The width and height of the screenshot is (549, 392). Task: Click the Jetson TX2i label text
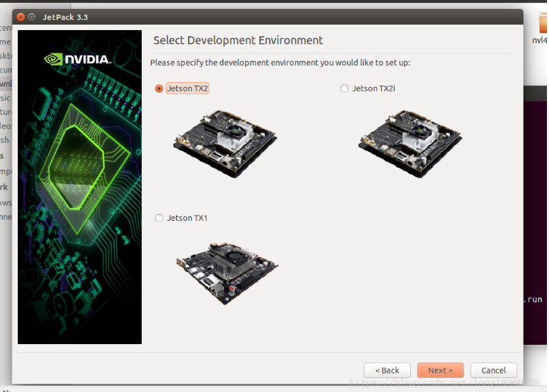click(374, 88)
